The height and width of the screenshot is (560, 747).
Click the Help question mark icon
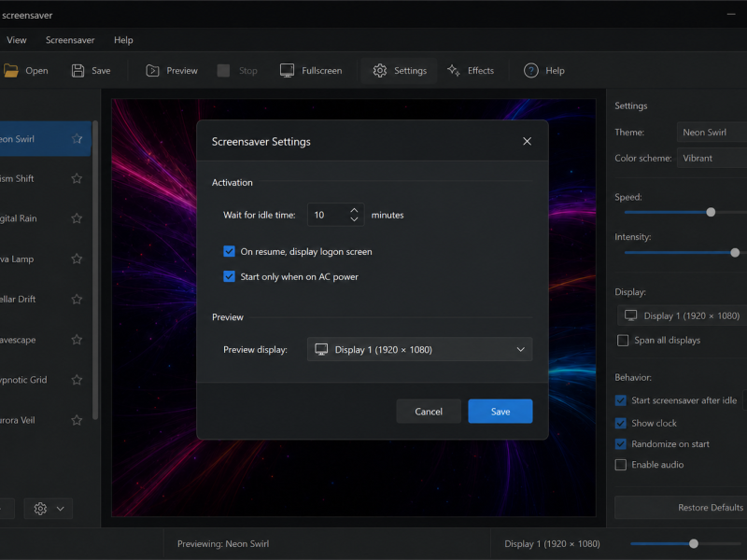coord(530,71)
